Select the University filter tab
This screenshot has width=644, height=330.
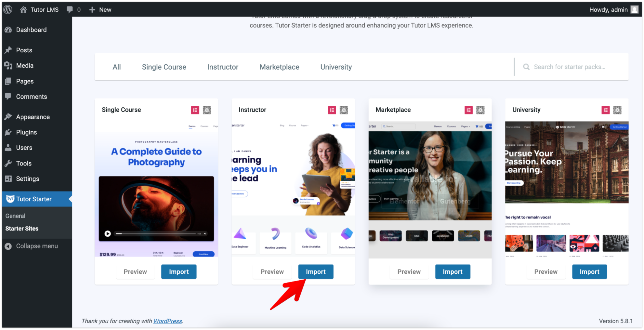tap(336, 67)
